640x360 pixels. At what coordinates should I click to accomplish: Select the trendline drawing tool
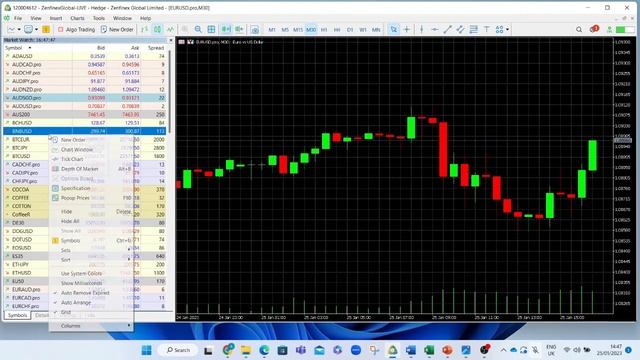point(447,29)
